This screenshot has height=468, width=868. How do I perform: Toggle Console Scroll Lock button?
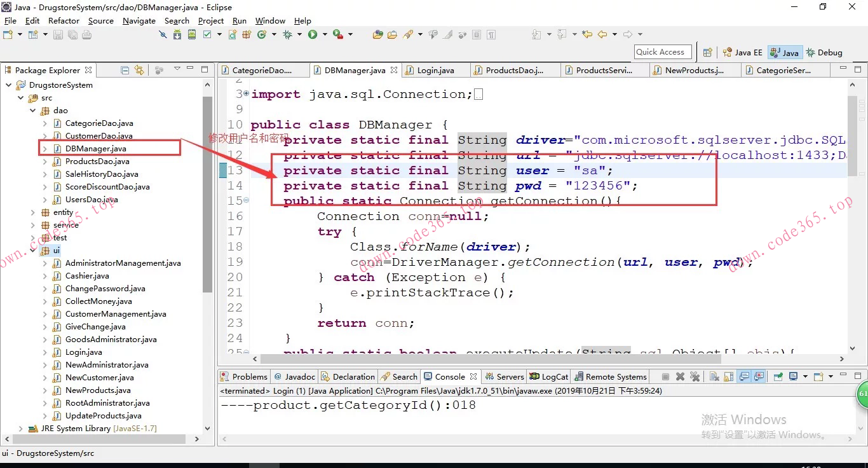click(728, 376)
